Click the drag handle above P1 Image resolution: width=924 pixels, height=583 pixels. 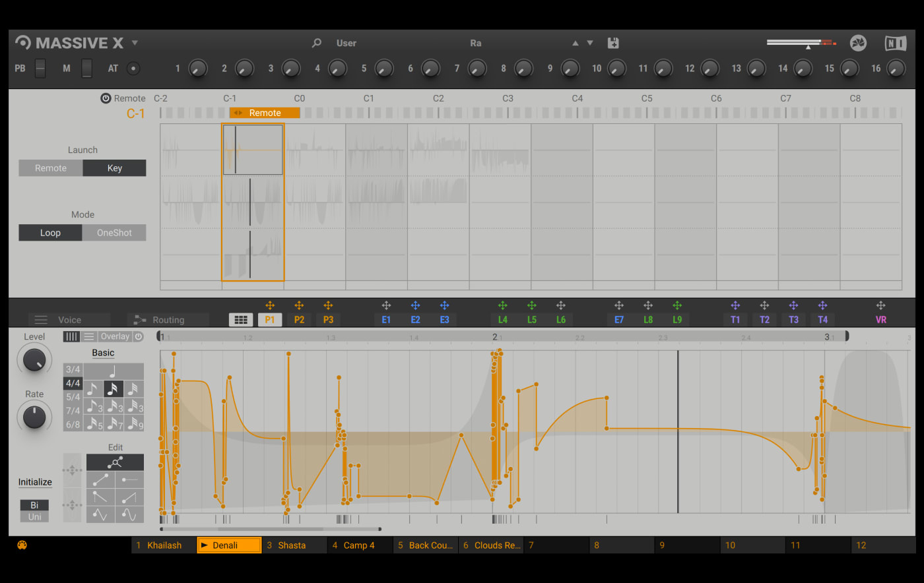[269, 305]
